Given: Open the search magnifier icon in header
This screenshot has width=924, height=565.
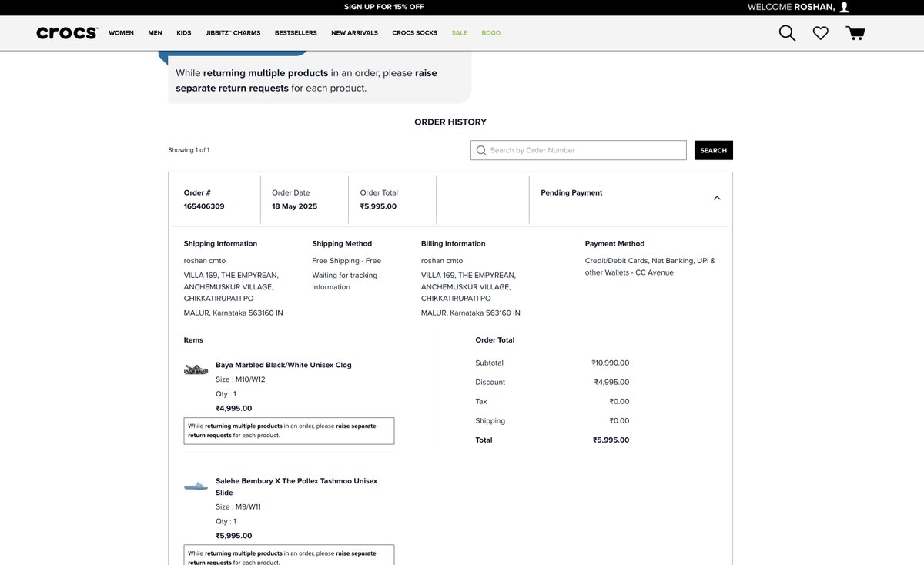Looking at the screenshot, I should click(x=787, y=33).
